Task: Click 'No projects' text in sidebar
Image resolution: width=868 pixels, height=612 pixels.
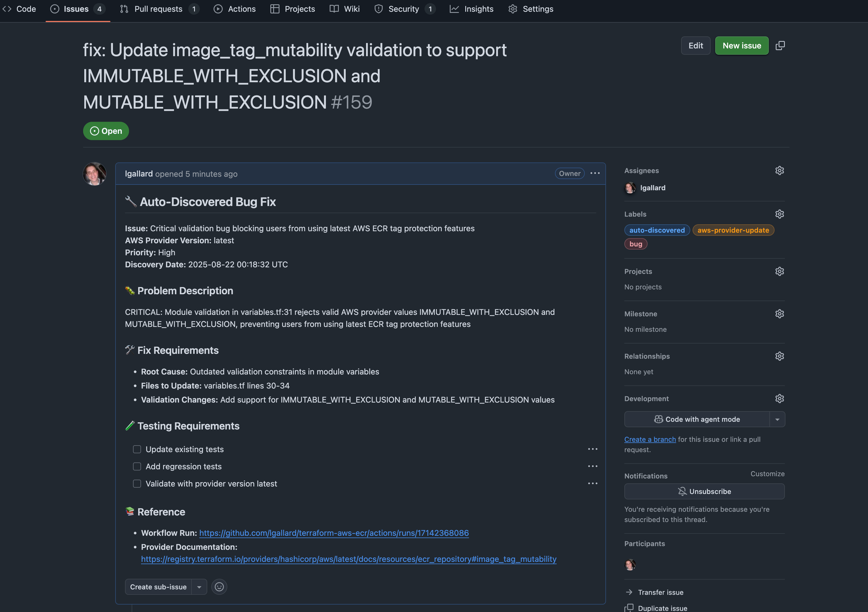Action: (643, 287)
